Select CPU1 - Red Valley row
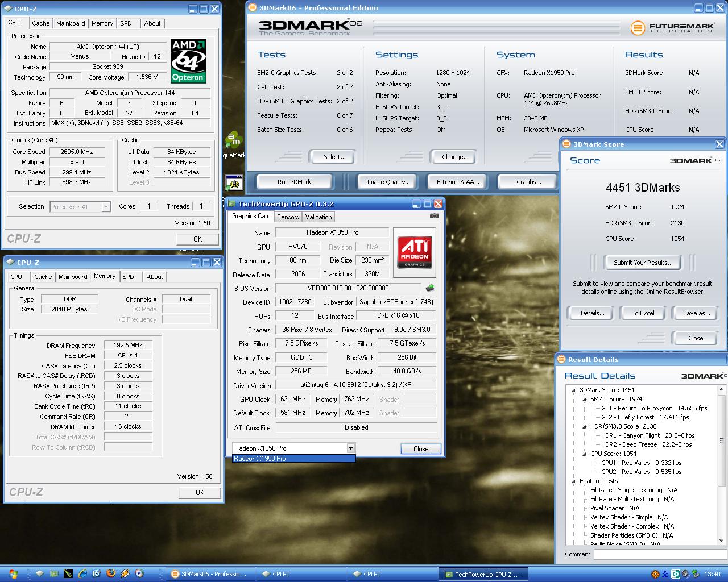This screenshot has width=728, height=582. [641, 463]
